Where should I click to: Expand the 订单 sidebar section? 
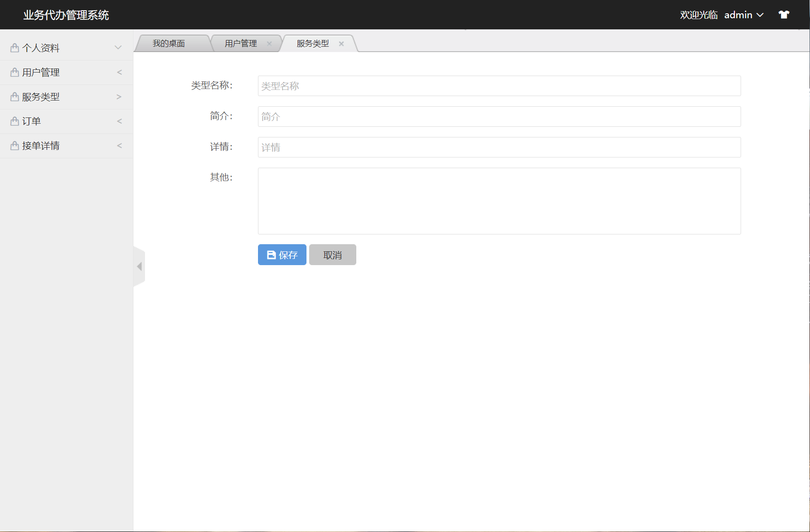(119, 121)
